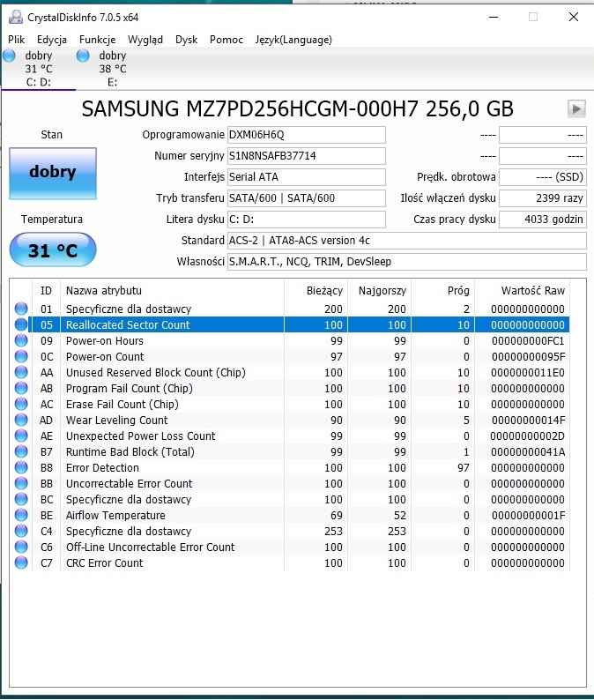Click the status orb for Power-on Hours
594x700 pixels.
(x=21, y=340)
